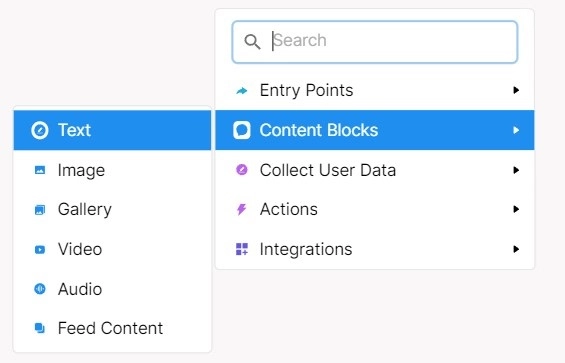This screenshot has width=565, height=363.
Task: Click the purple Collect User Data icon
Action: pos(242,170)
